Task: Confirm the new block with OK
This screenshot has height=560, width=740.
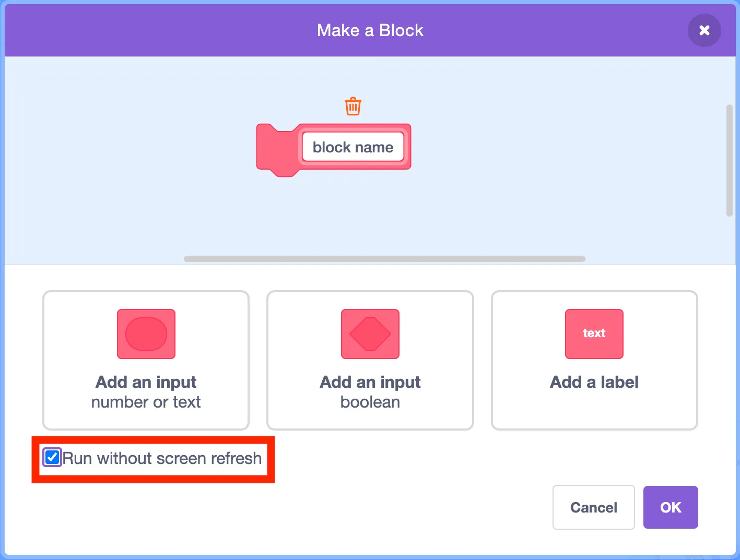Action: point(671,507)
